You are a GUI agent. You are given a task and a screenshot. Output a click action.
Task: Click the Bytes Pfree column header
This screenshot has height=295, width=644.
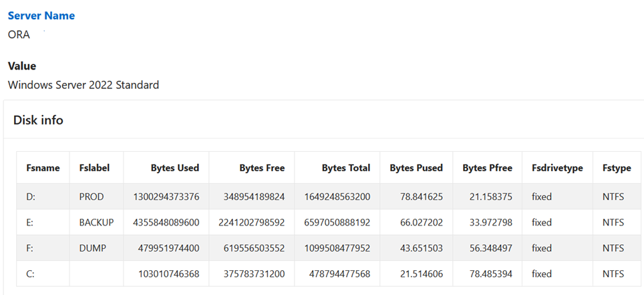(x=487, y=168)
